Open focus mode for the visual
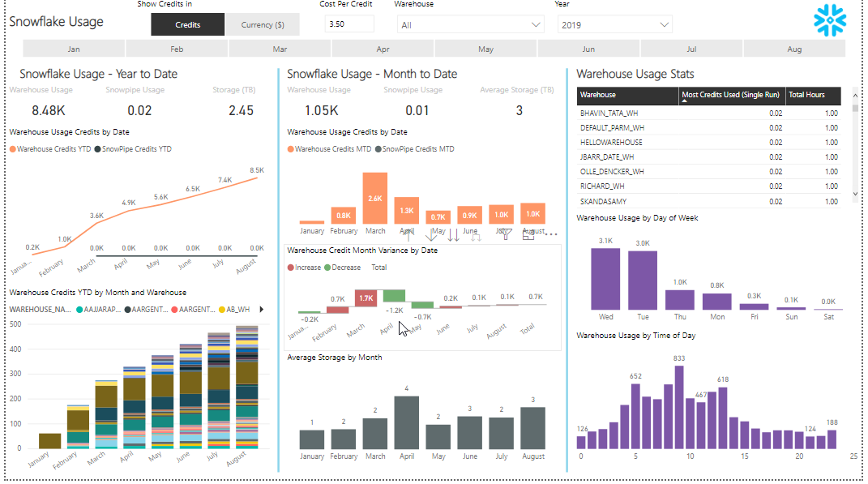The height and width of the screenshot is (484, 868). 528,235
